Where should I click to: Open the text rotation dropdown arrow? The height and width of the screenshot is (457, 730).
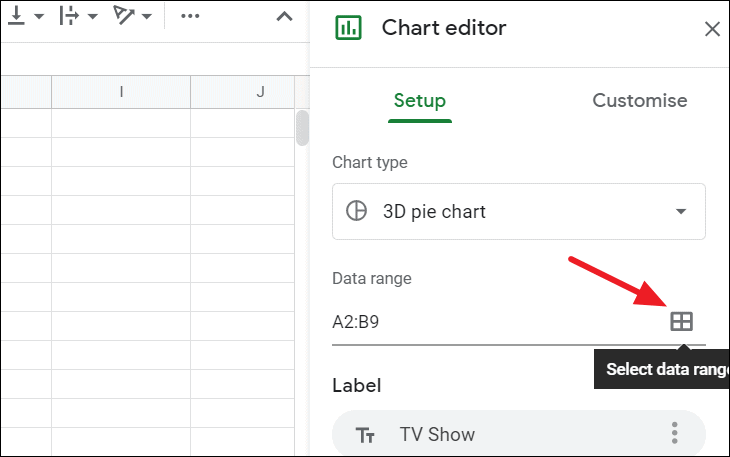(147, 17)
